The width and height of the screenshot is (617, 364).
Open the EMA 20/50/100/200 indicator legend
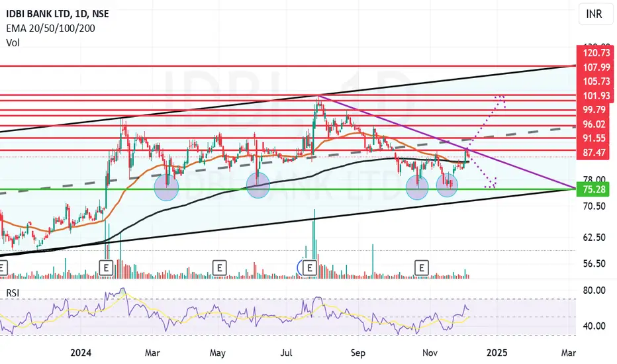coord(50,28)
